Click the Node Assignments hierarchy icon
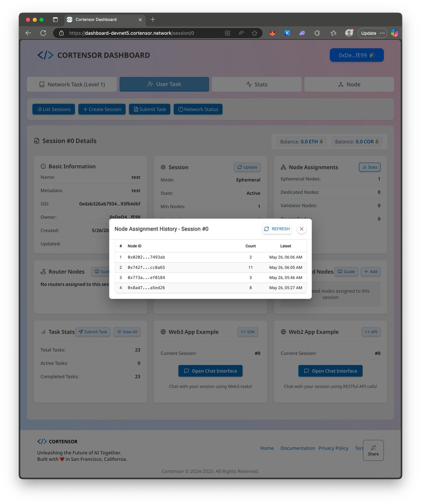This screenshot has width=421, height=504. (x=283, y=167)
